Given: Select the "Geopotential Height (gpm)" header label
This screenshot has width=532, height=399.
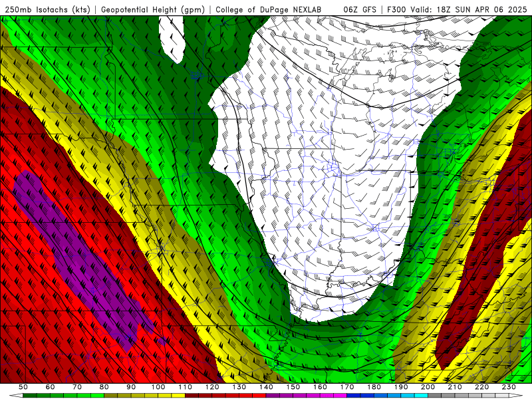Looking at the screenshot, I should point(153,9).
